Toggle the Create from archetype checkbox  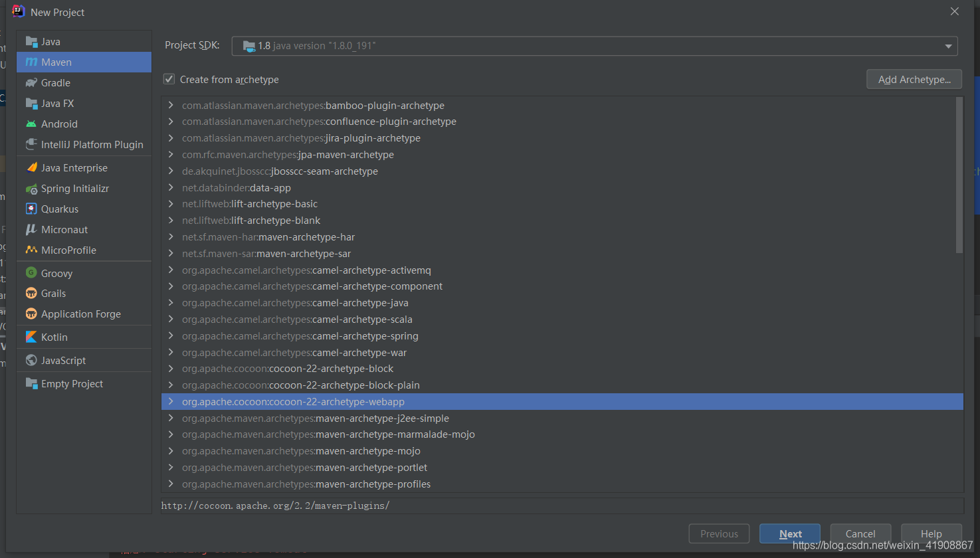point(169,79)
